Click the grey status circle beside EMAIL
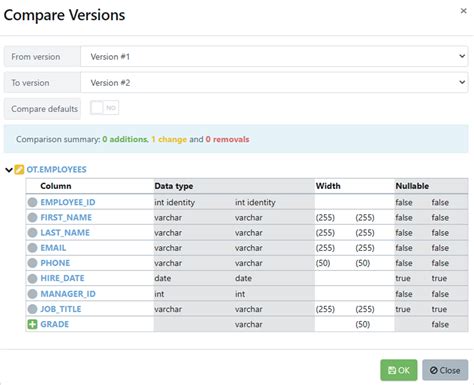The image size is (474, 385). tap(32, 248)
